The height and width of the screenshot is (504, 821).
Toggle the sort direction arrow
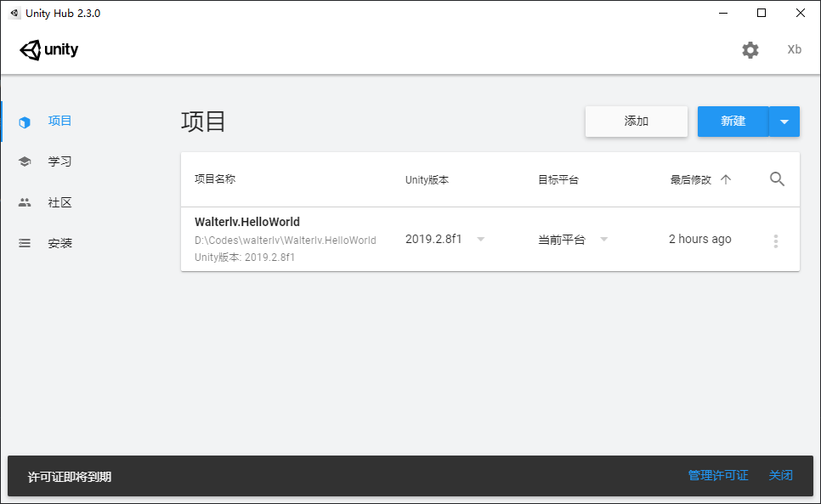726,179
